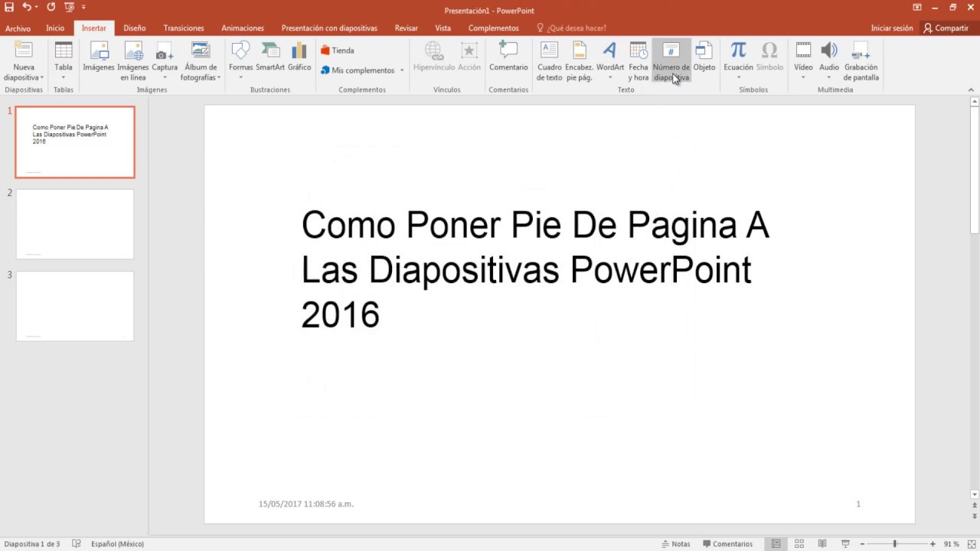
Task: Open the Formas shapes gallery
Action: click(240, 61)
